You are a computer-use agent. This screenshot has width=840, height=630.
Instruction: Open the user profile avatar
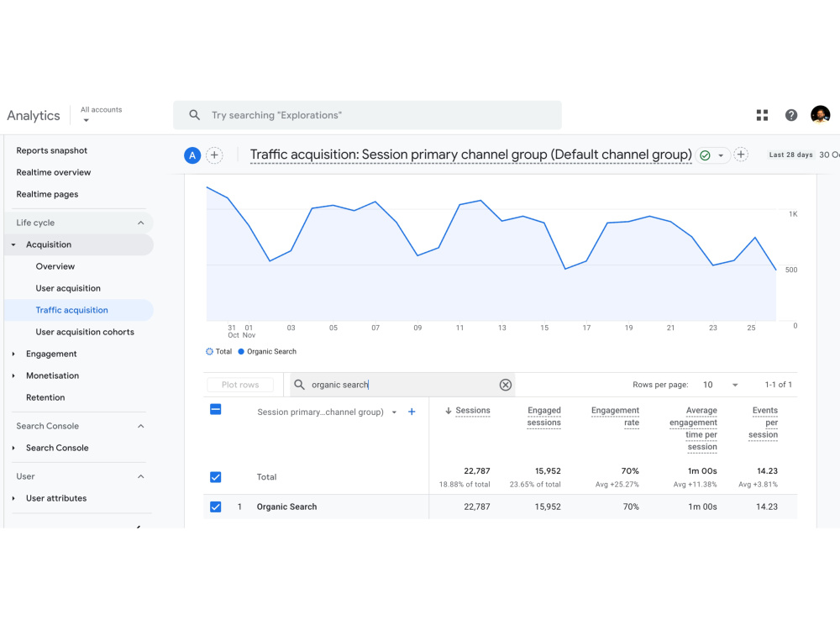(820, 114)
